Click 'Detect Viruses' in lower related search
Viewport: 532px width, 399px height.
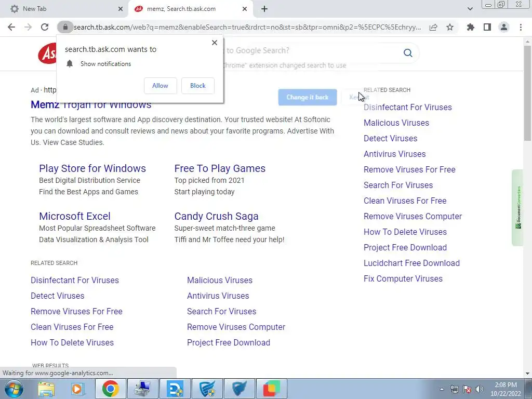(57, 296)
